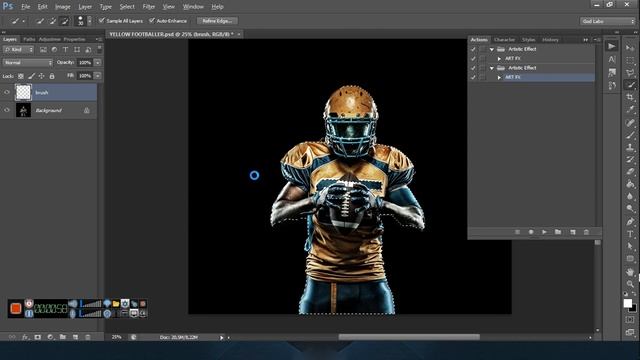Toggle layer filtering switch in Layers panel
This screenshot has width=640, height=360.
(99, 49)
